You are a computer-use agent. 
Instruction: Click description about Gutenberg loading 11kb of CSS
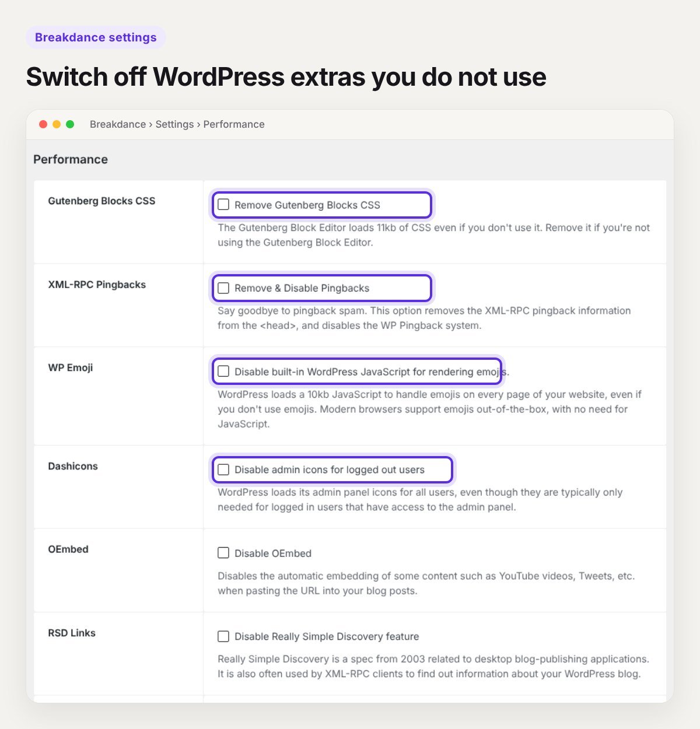click(433, 235)
